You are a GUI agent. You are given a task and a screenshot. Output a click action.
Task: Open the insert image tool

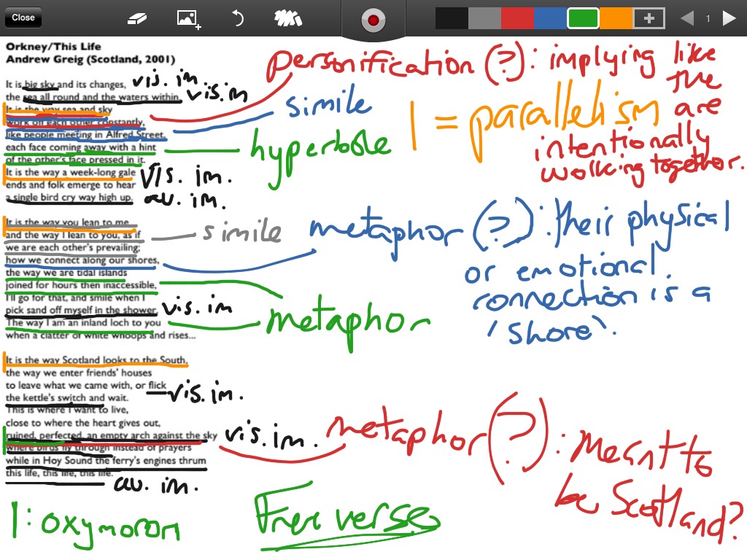[188, 19]
